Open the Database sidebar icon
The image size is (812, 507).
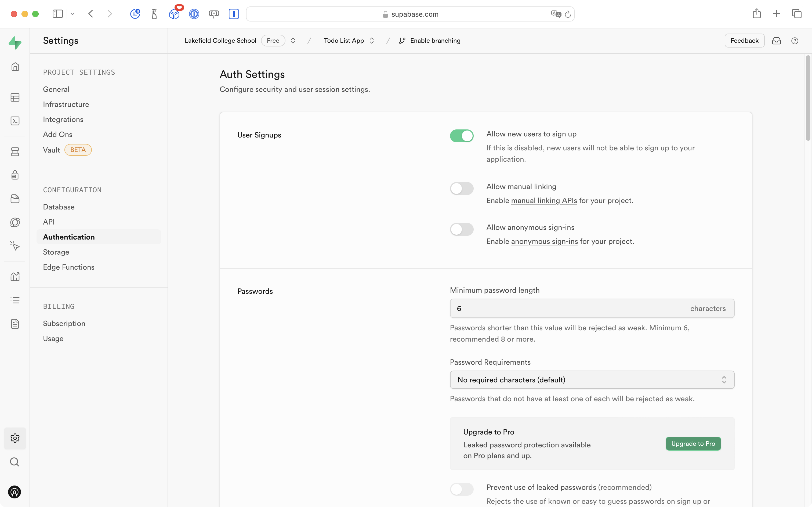15,152
